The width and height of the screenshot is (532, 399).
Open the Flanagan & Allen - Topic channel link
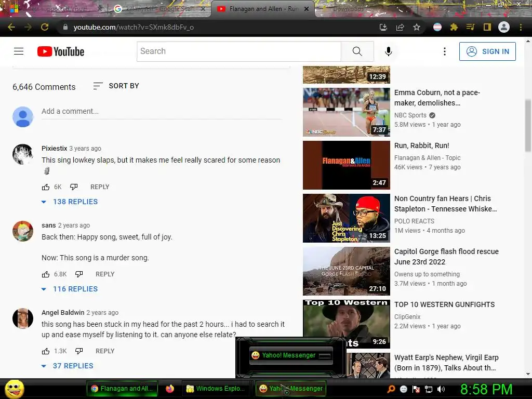coord(428,158)
